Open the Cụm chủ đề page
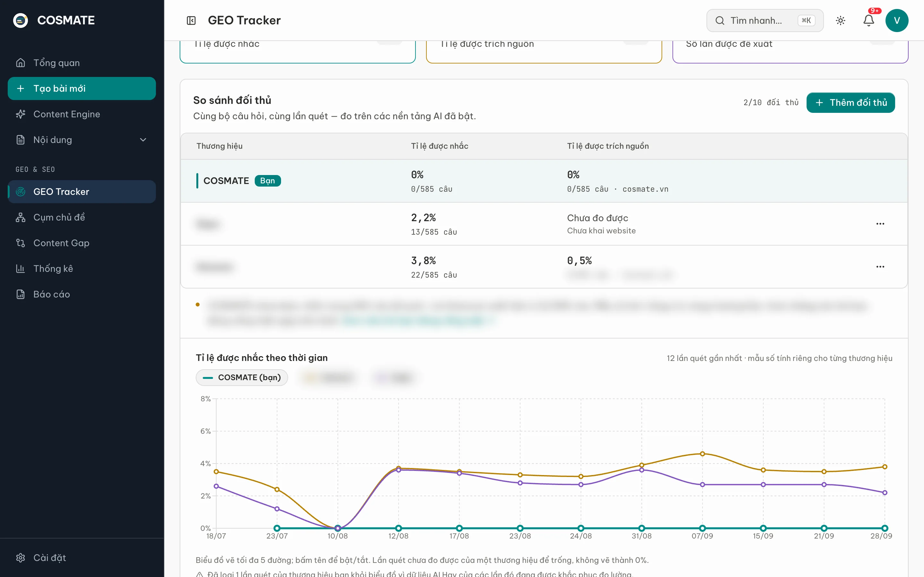This screenshot has height=577, width=924. coord(82,217)
